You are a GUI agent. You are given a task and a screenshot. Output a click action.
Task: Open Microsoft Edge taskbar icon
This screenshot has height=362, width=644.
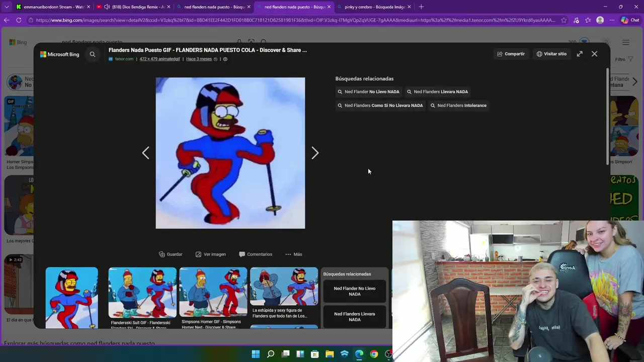coord(359,354)
